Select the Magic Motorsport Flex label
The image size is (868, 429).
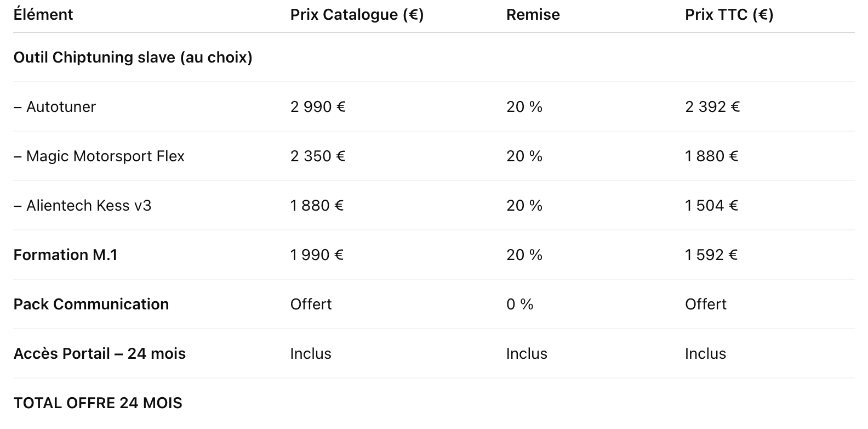(99, 156)
